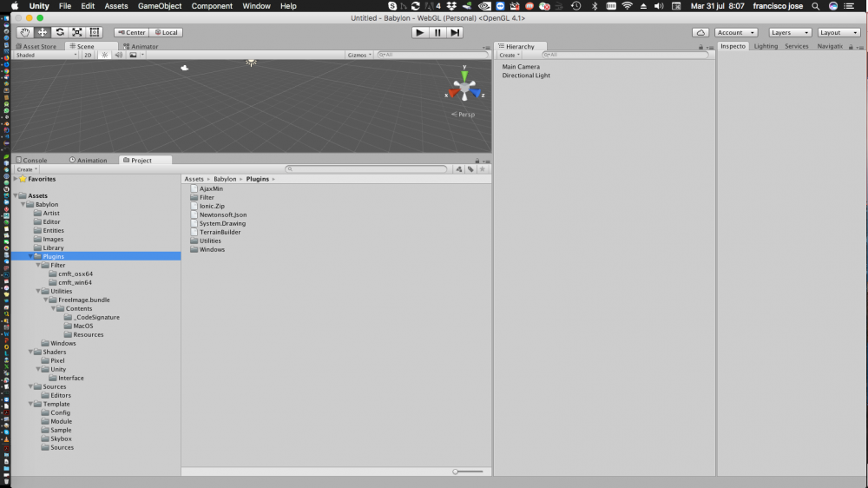
Task: Select the Hand tool
Action: [x=25, y=32]
